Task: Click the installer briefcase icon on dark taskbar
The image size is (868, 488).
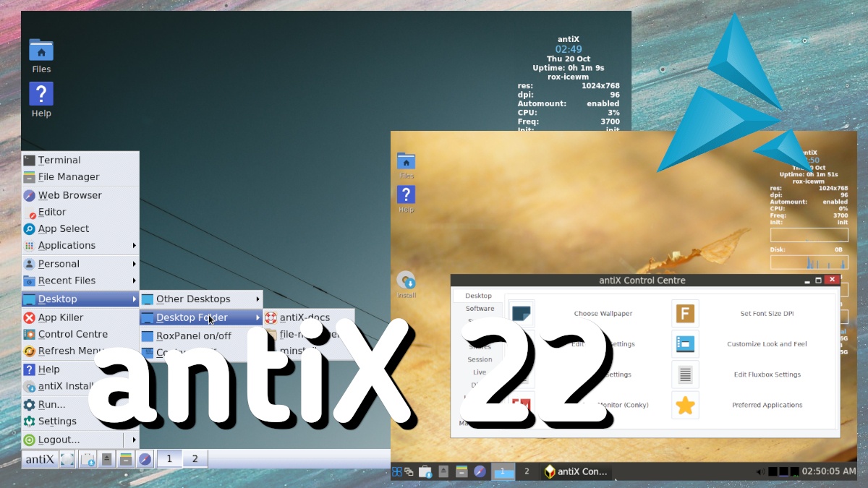Action: point(425,471)
